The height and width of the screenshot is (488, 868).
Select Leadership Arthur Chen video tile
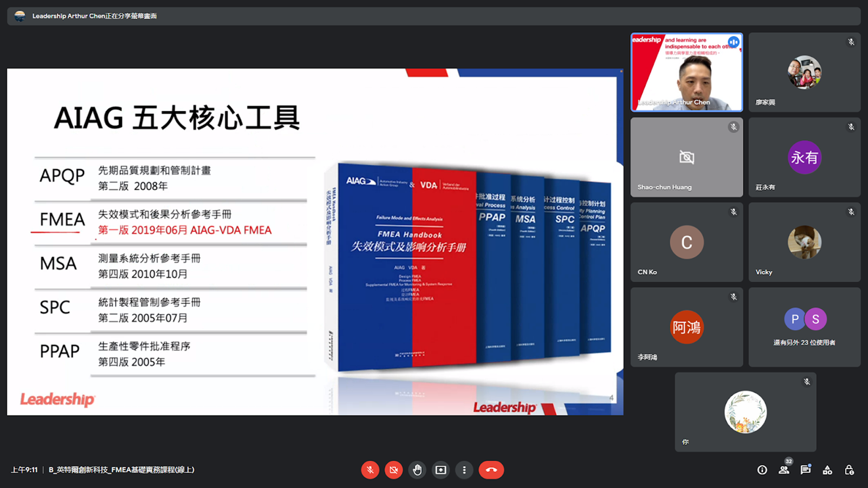tap(687, 72)
